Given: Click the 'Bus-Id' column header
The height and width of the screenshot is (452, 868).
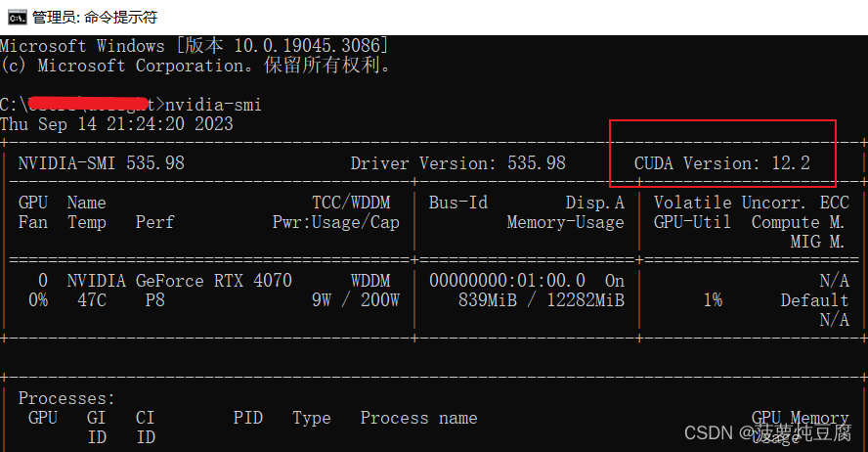Looking at the screenshot, I should [x=458, y=203].
